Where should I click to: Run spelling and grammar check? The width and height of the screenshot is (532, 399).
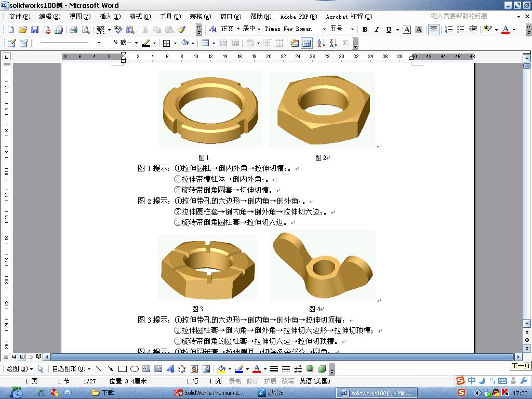pyautogui.click(x=118, y=30)
